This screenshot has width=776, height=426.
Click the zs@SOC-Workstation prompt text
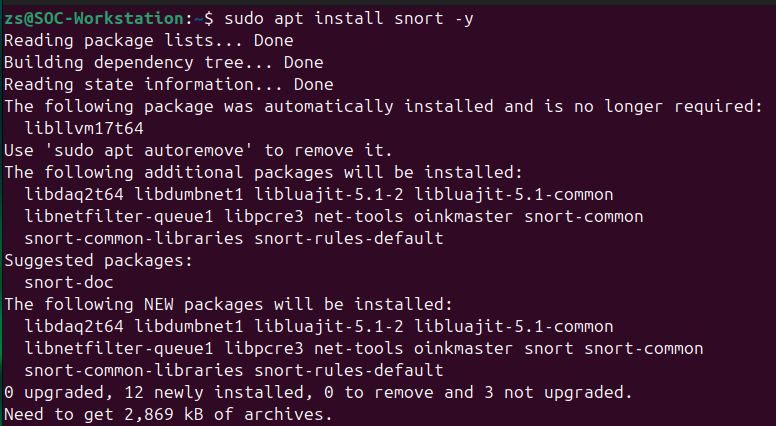[x=94, y=19]
